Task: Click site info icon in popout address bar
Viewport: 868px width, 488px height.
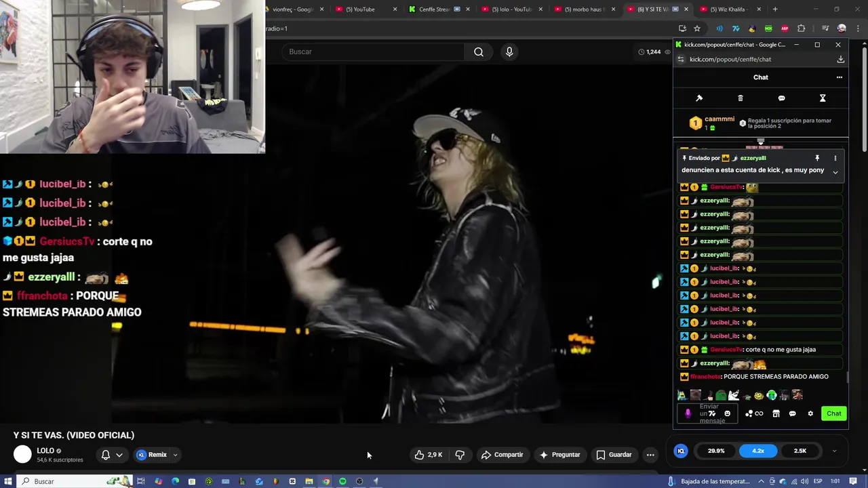Action: (x=681, y=60)
